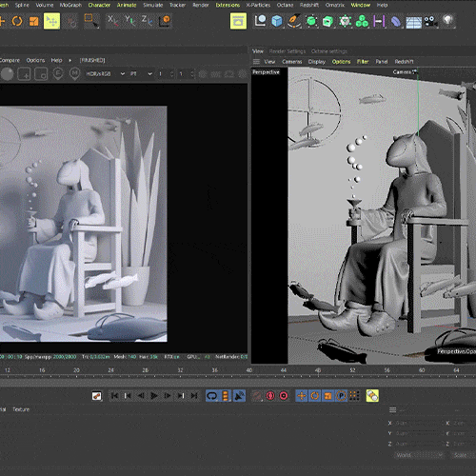The height and width of the screenshot is (476, 476).
Task: Select the Cube primitive icon
Action: click(x=277, y=21)
